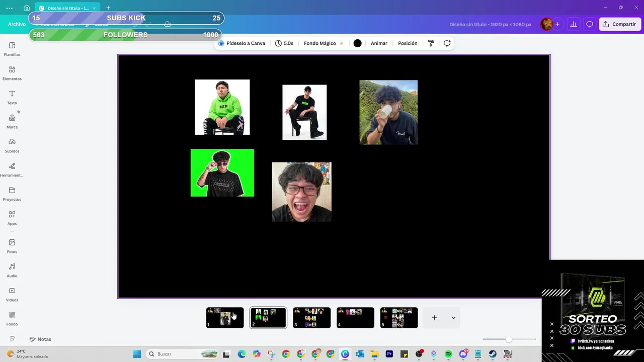Select page 1 thumbnail

(225, 318)
